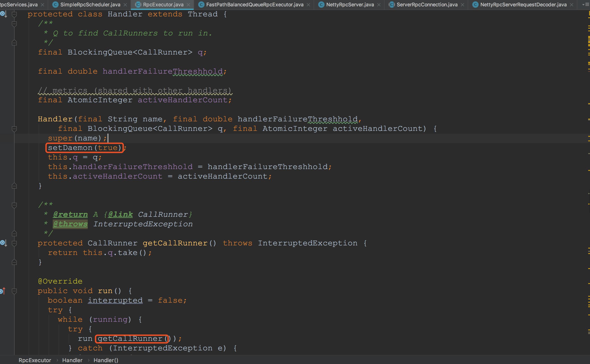Click the Handler() constructor breadcrumb
Image resolution: width=590 pixels, height=364 pixels.
click(x=106, y=360)
